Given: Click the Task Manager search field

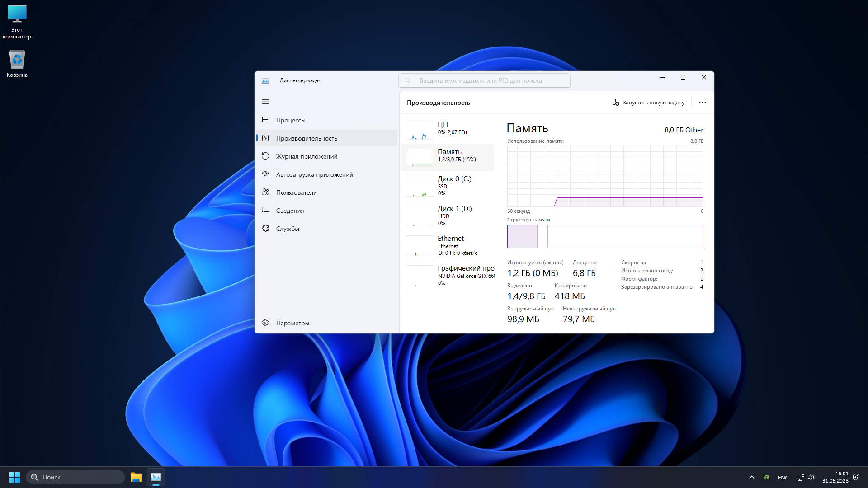Looking at the screenshot, I should point(484,80).
